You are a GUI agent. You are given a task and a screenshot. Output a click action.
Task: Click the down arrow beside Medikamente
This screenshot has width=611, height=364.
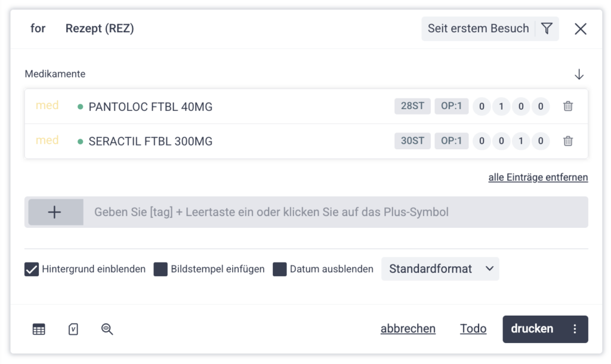[579, 75]
